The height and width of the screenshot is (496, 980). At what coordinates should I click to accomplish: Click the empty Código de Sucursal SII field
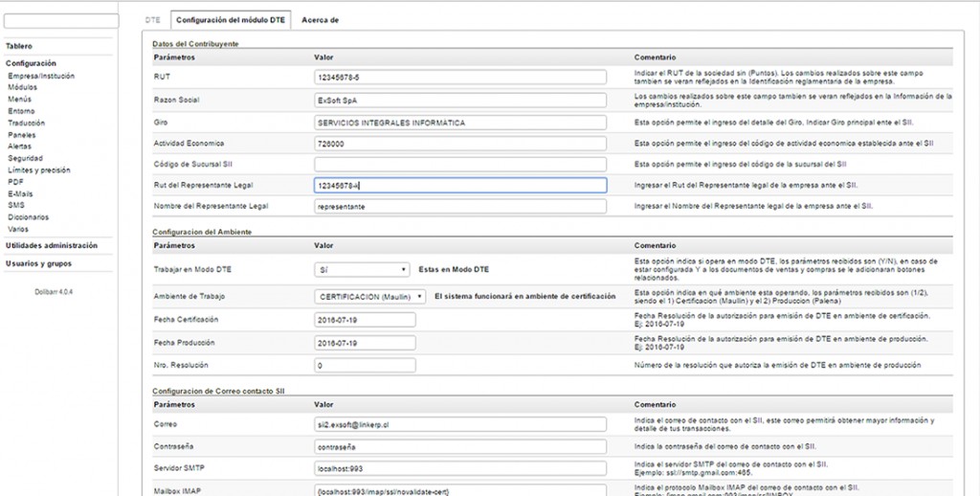point(459,164)
